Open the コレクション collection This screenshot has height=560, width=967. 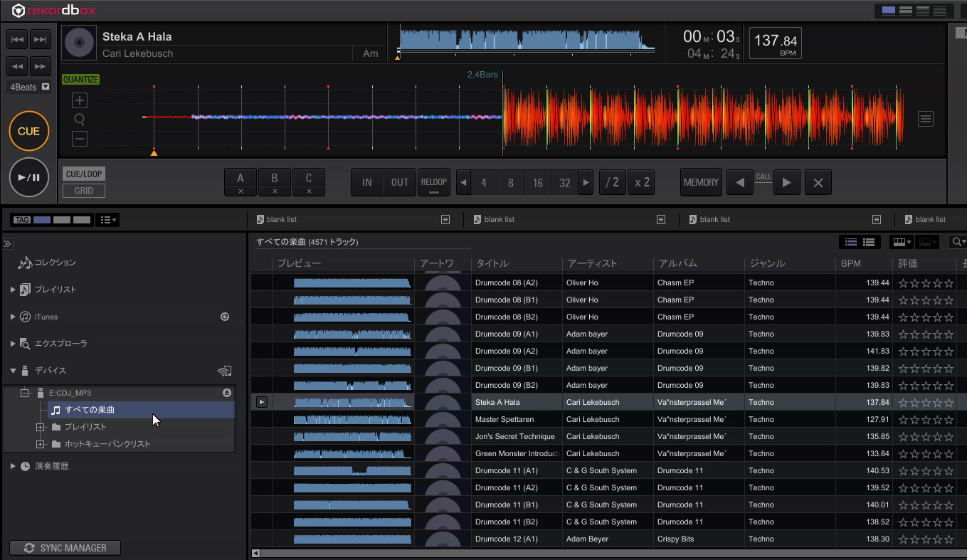pos(47,263)
